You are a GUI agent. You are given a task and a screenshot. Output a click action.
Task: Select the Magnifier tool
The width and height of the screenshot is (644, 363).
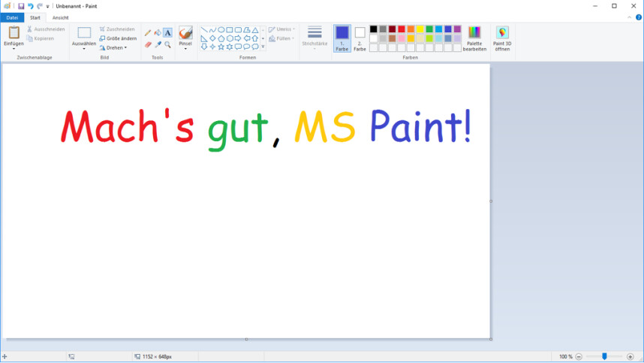tap(167, 44)
